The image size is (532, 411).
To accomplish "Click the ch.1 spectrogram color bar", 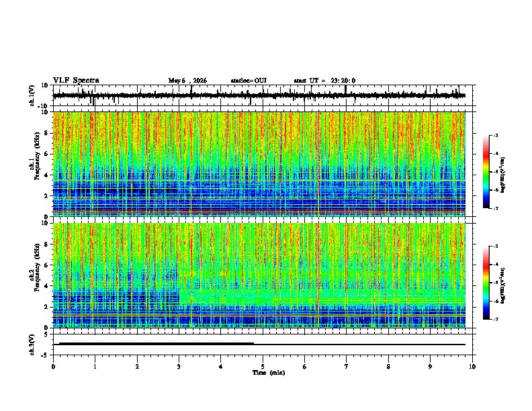I will (486, 172).
